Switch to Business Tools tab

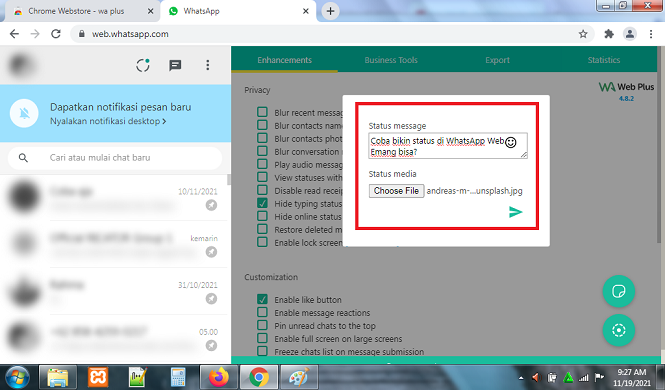pyautogui.click(x=391, y=60)
